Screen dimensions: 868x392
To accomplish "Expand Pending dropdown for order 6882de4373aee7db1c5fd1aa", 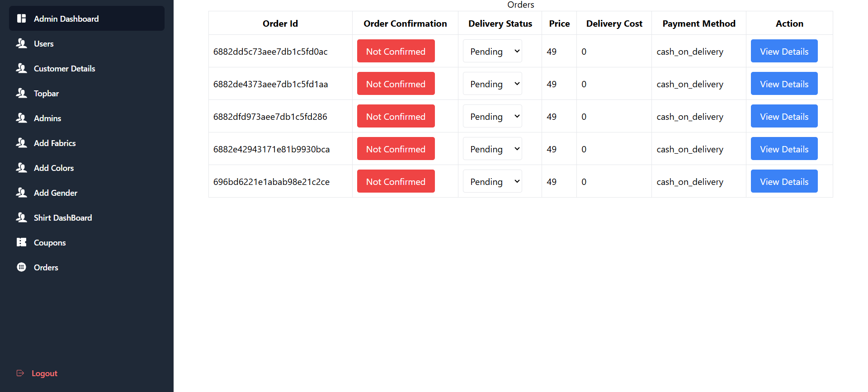I will point(492,84).
